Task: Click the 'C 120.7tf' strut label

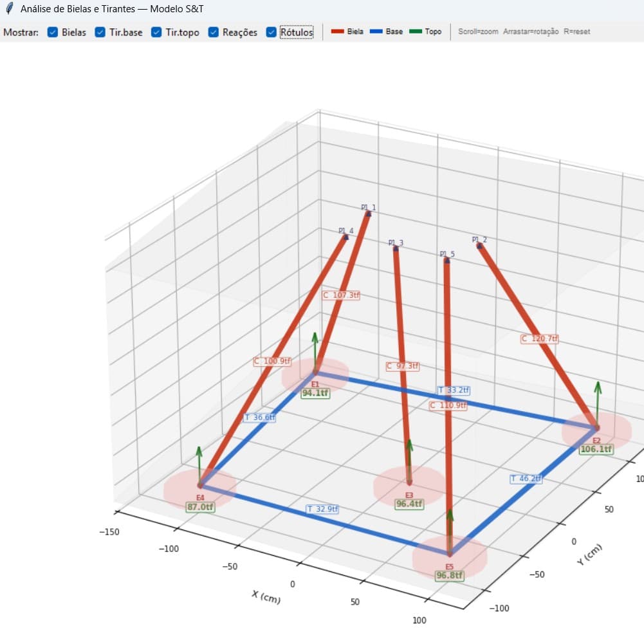Action: 540,338
